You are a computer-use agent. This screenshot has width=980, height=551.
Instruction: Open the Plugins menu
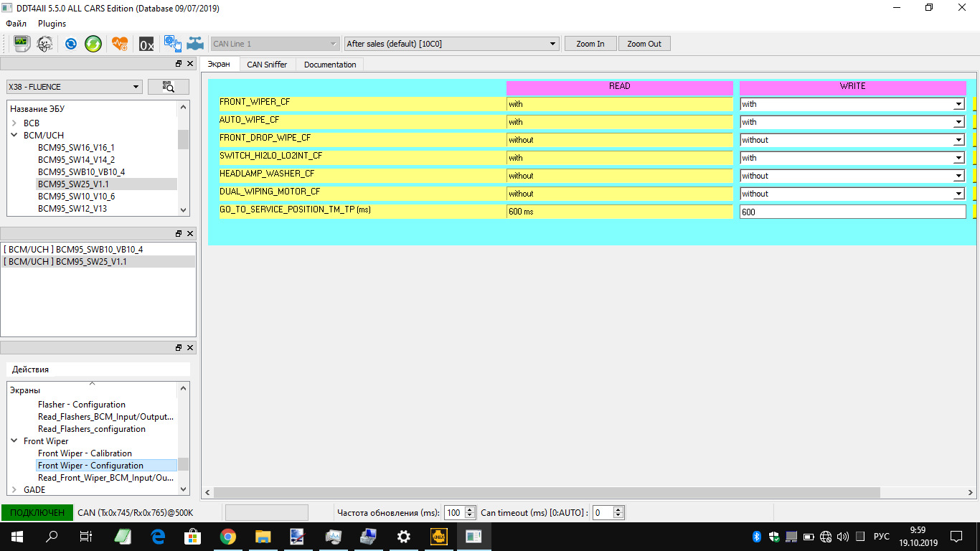coord(52,24)
